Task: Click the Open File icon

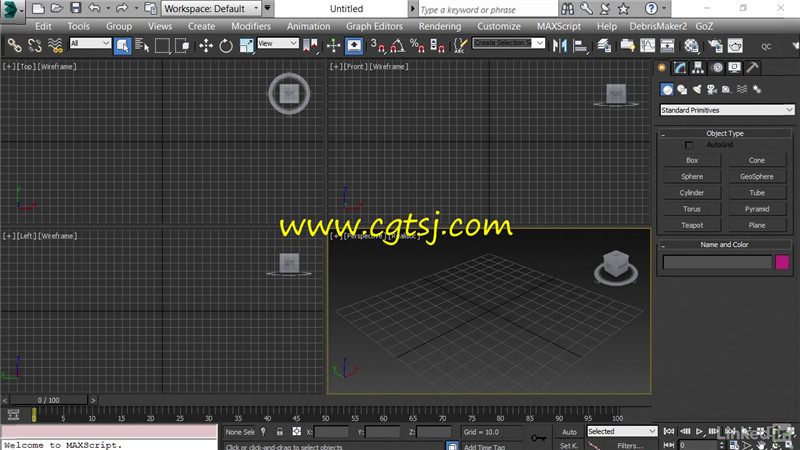Action: (57, 8)
